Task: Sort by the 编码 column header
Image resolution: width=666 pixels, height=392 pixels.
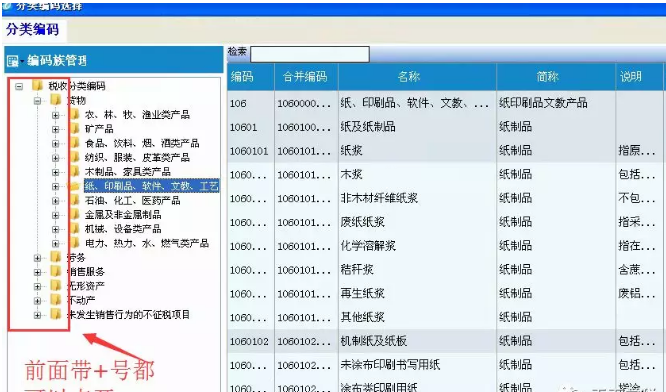Action: 251,77
